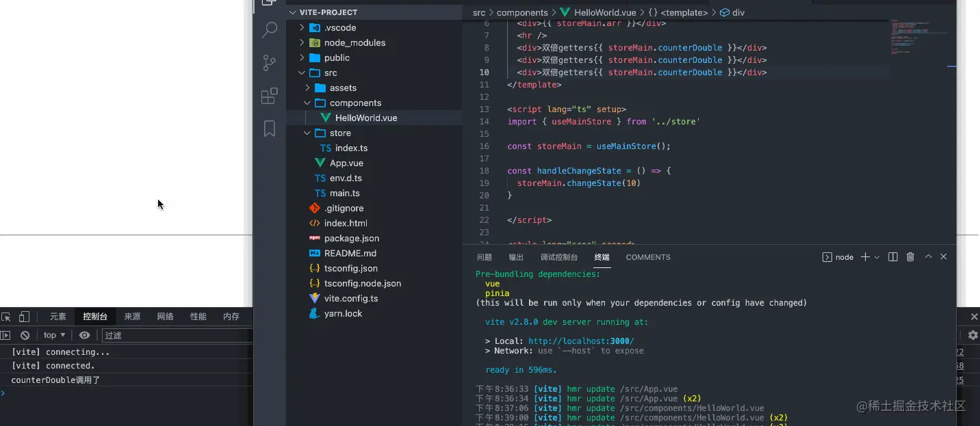Image resolution: width=980 pixels, height=426 pixels.
Task: Open the 元素 tab in DevTools
Action: point(58,317)
